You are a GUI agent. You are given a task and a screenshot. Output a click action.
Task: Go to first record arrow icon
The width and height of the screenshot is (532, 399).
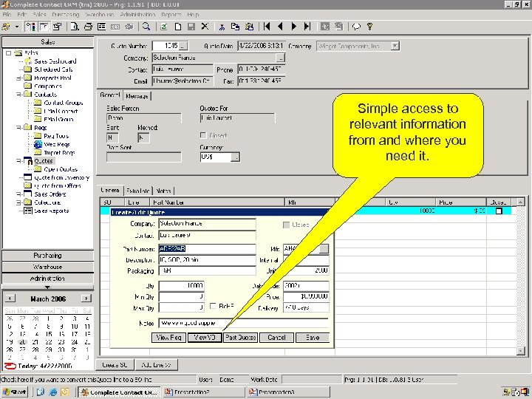(267, 27)
